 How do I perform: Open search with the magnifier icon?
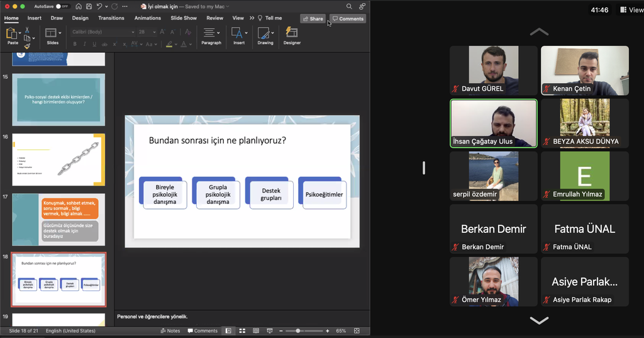(349, 6)
